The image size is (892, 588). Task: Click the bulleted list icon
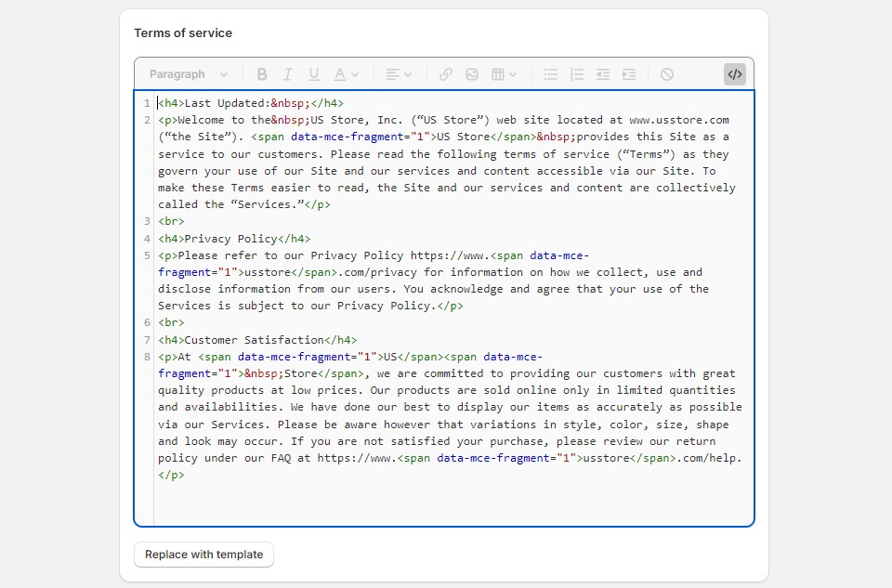(x=551, y=74)
